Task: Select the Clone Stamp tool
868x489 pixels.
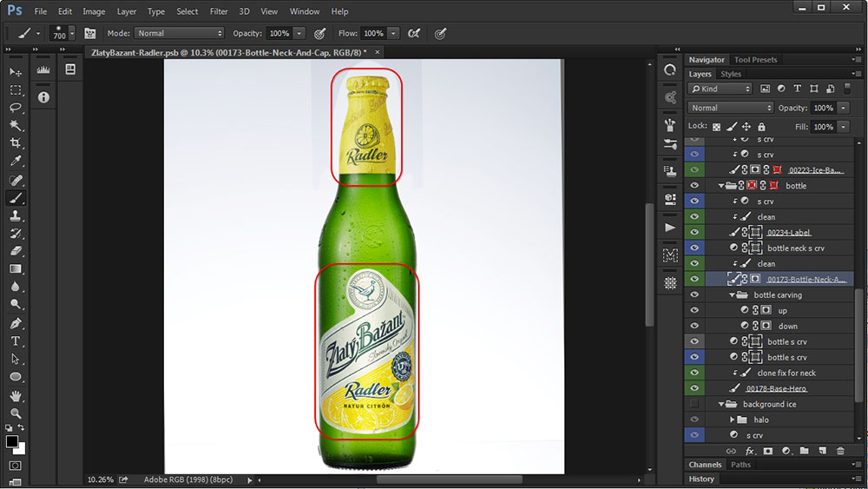Action: (16, 215)
